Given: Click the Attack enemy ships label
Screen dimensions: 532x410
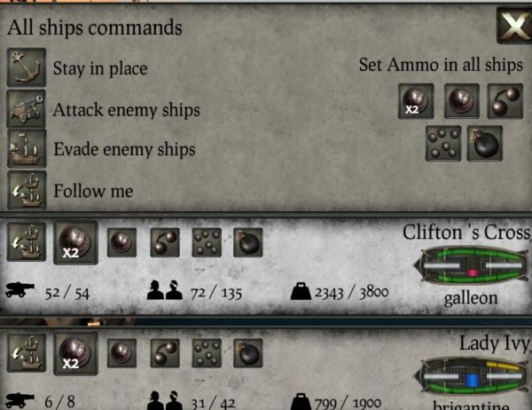Looking at the screenshot, I should [127, 110].
